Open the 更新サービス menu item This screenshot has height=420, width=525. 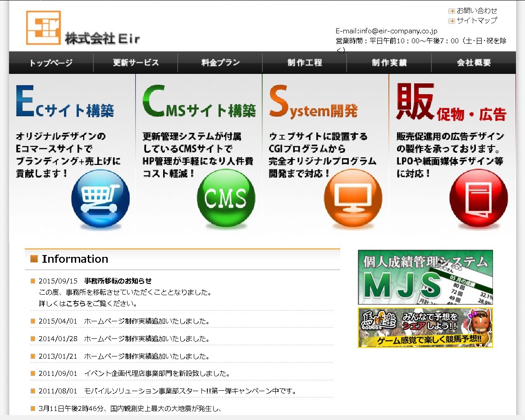pos(136,63)
